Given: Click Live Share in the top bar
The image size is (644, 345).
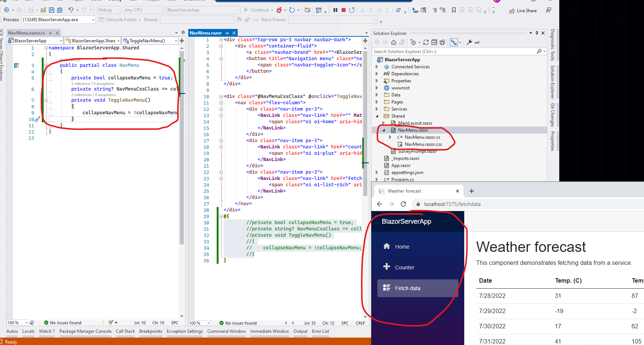Looking at the screenshot, I should coord(523,11).
